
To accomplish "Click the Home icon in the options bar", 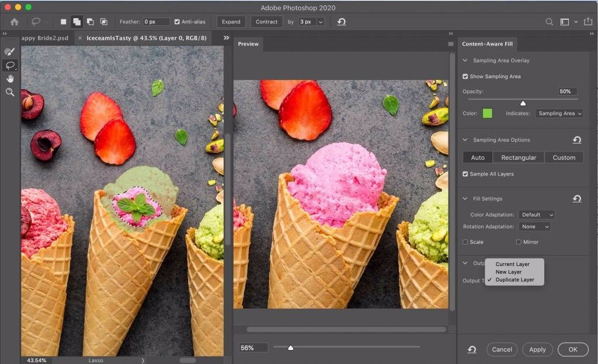I will tap(13, 21).
